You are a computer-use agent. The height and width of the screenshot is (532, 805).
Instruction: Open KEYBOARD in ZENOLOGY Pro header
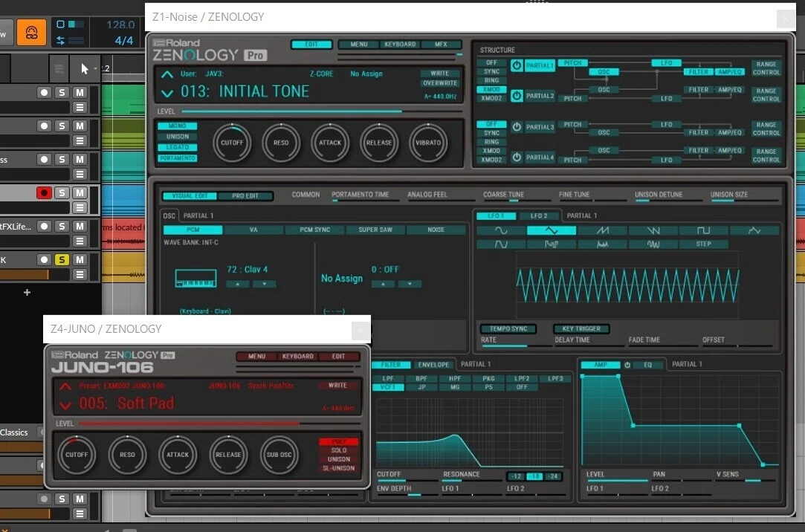click(x=400, y=45)
